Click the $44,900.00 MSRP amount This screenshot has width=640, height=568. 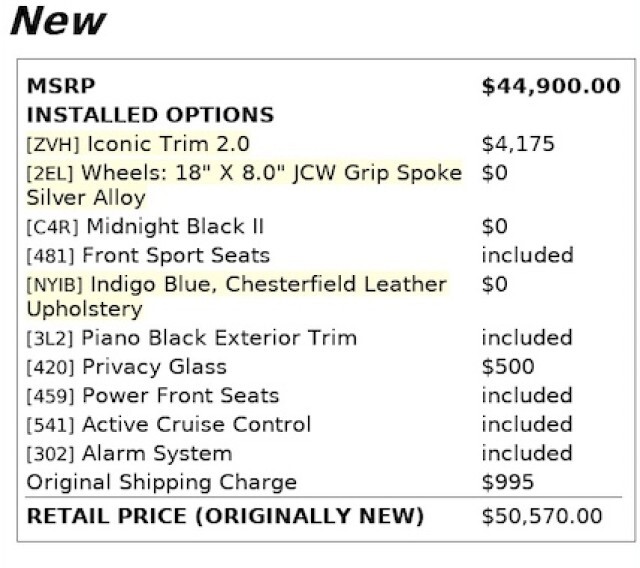coord(551,87)
